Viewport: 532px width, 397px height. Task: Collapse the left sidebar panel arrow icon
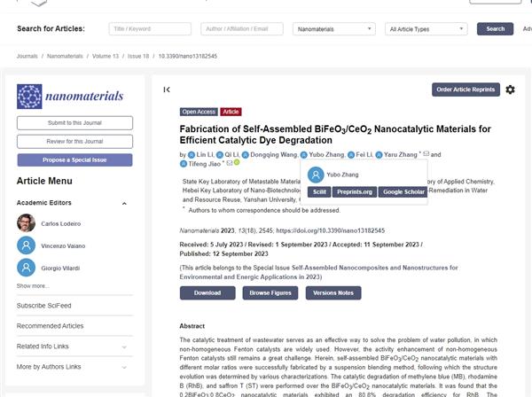pos(167,90)
